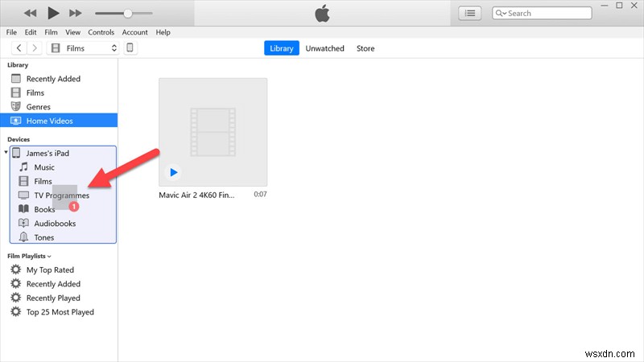Click the Films strip icon in Library

(x=15, y=93)
